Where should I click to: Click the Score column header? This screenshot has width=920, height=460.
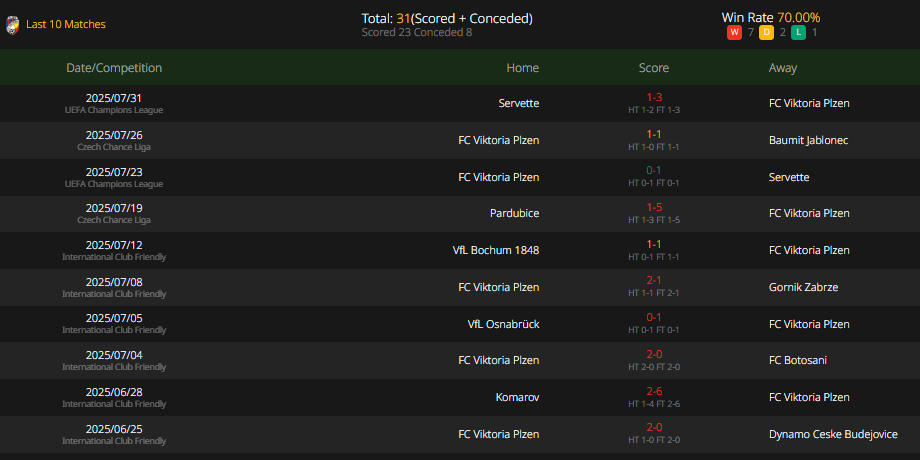click(654, 67)
